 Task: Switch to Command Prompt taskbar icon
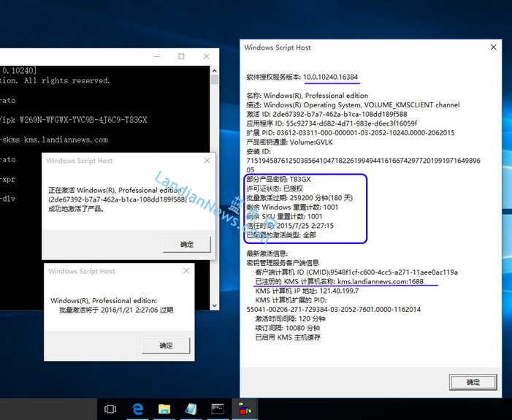(218, 409)
